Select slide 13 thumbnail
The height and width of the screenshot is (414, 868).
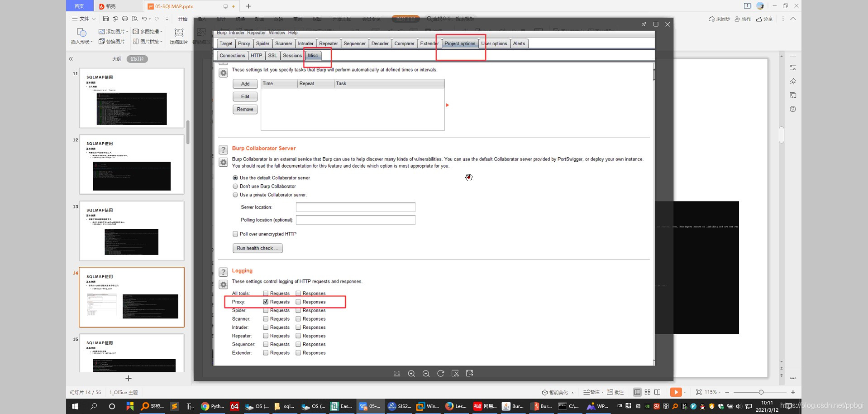pyautogui.click(x=132, y=231)
